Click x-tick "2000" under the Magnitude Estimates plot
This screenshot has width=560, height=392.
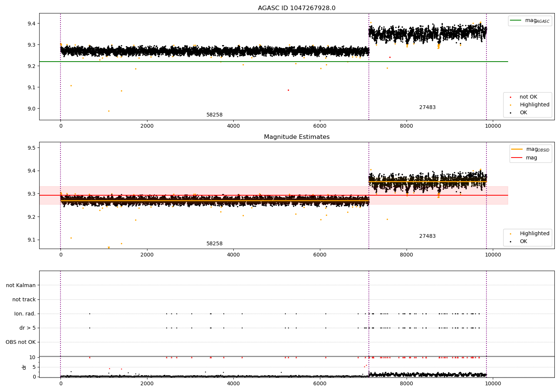coord(147,255)
